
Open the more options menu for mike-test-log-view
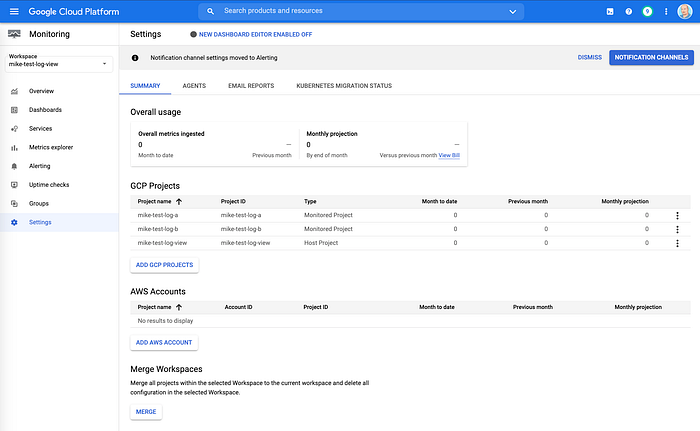click(x=677, y=243)
